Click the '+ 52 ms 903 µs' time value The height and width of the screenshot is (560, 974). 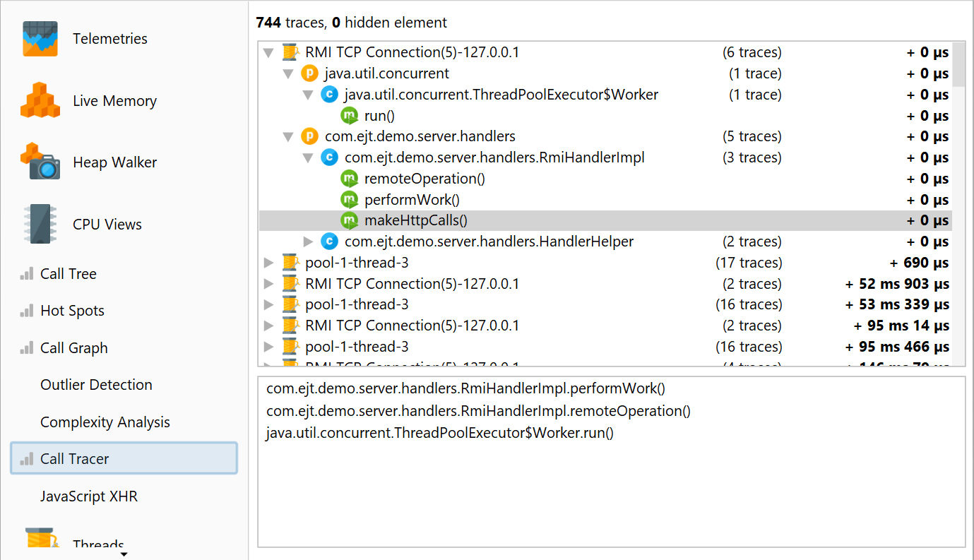897,284
